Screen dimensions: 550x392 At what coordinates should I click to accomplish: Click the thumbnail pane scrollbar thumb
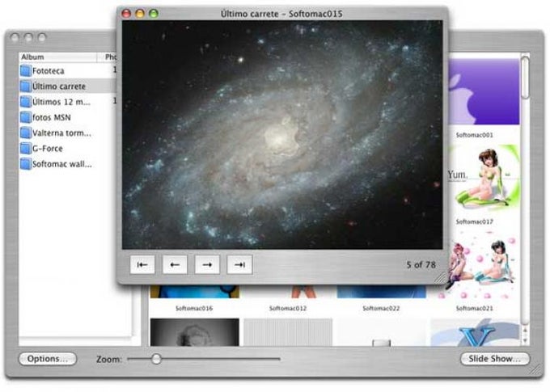click(x=525, y=77)
